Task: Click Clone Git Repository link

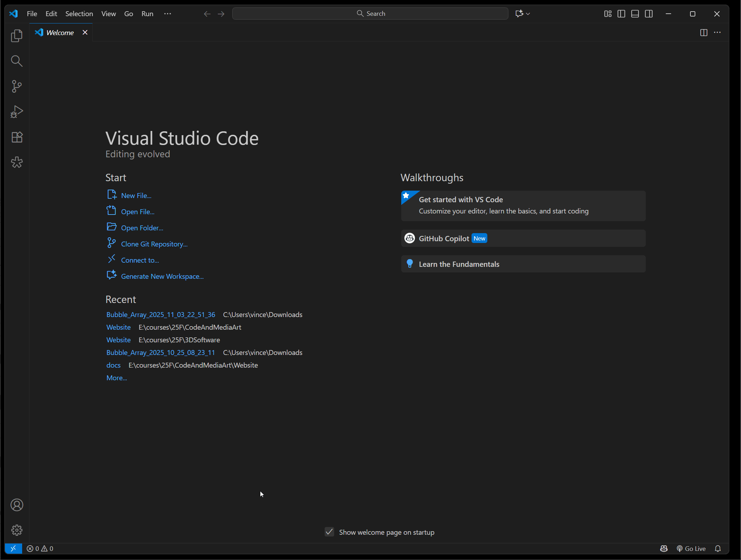Action: click(154, 244)
